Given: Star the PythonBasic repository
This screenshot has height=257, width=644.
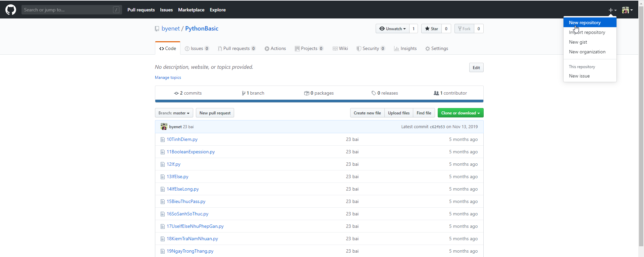Looking at the screenshot, I should [431, 29].
